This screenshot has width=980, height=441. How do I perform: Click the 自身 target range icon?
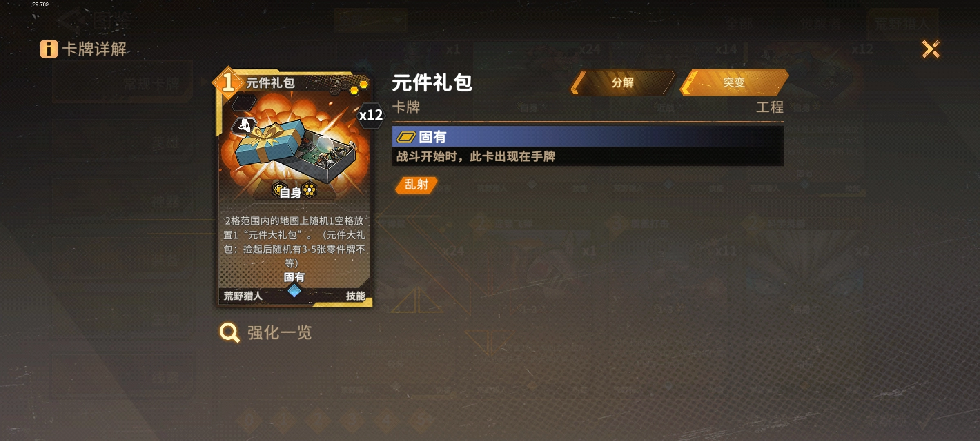(294, 191)
